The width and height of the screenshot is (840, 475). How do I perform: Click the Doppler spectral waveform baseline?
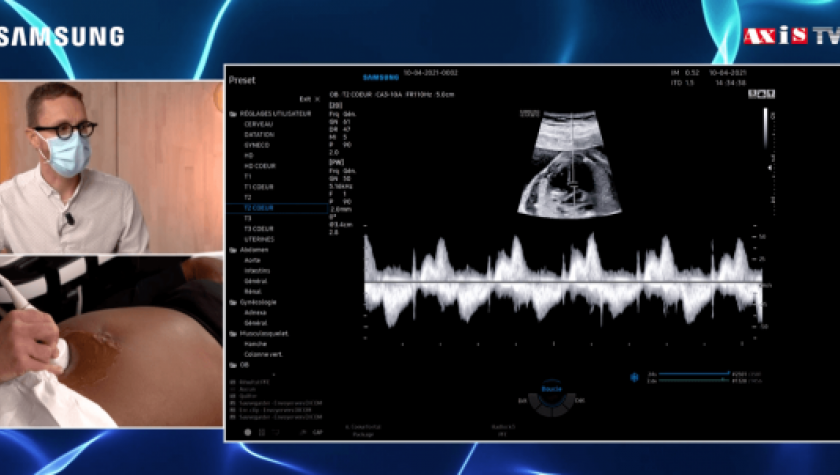click(x=562, y=281)
